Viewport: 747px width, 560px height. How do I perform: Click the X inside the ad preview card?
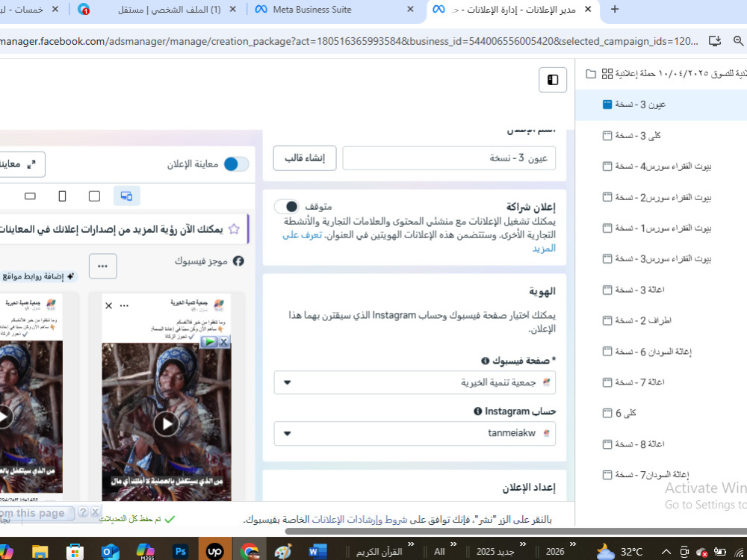[x=108, y=305]
